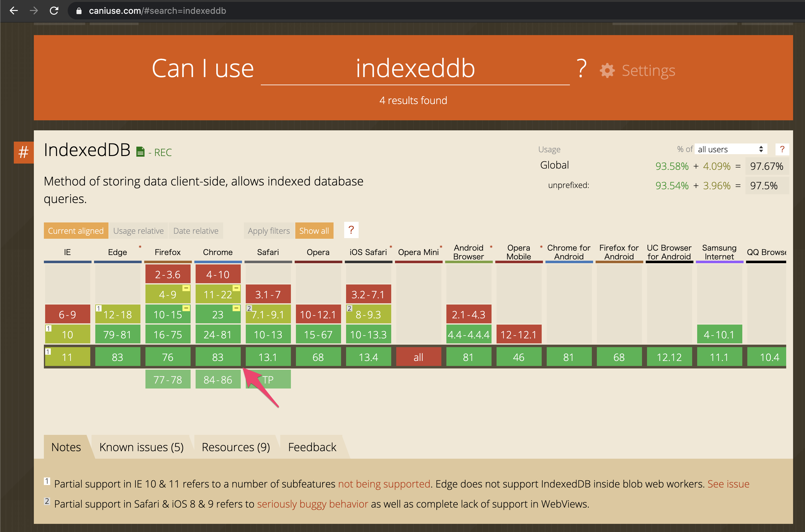Open the all users usage dropdown

tap(730, 149)
